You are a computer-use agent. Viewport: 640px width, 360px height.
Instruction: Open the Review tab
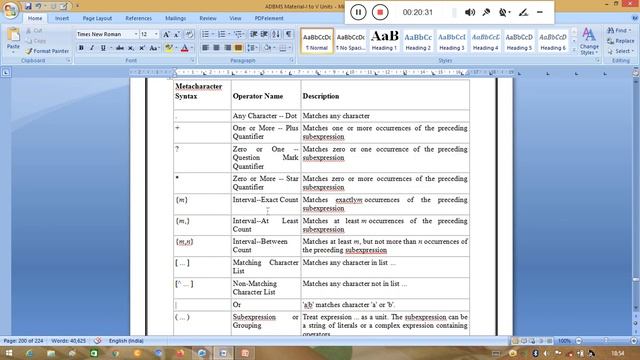click(208, 18)
